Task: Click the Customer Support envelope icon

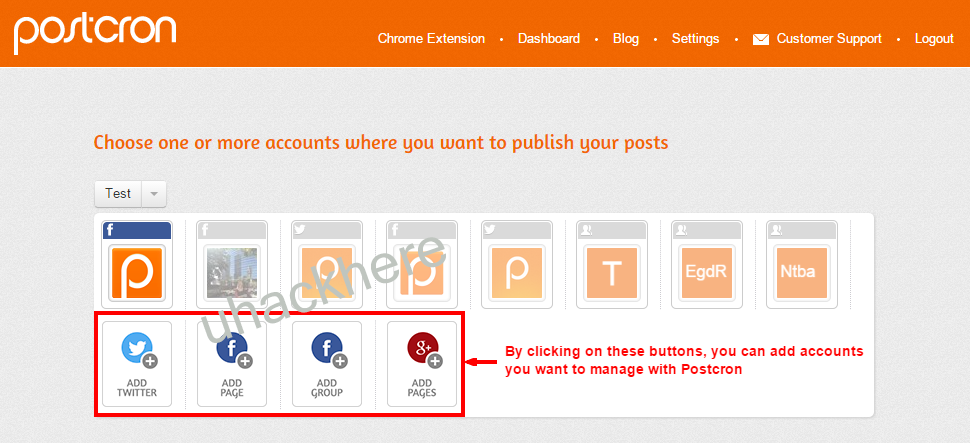Action: click(x=760, y=40)
